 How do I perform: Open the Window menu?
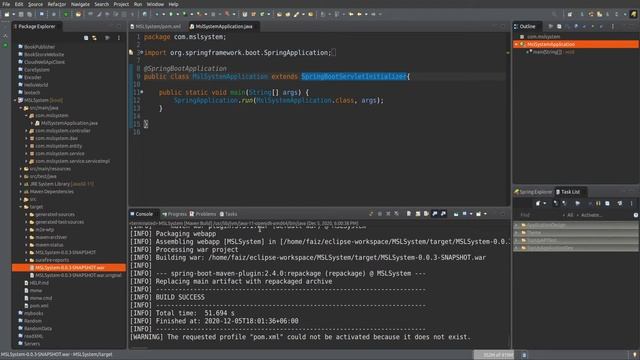155,4
